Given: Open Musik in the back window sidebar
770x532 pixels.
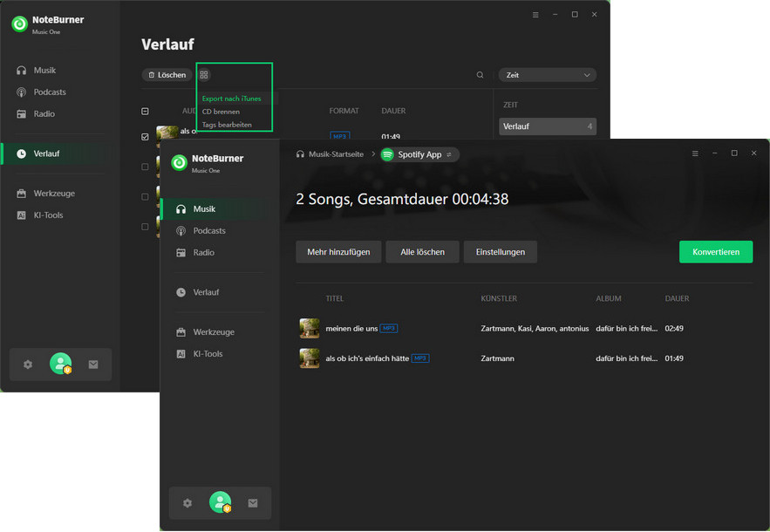Looking at the screenshot, I should (44, 71).
